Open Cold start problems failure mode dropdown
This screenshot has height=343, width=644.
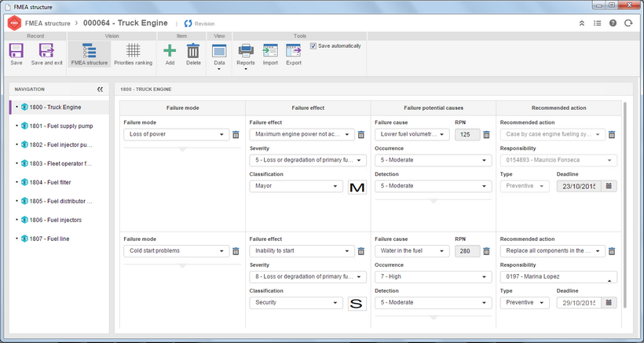176,250
